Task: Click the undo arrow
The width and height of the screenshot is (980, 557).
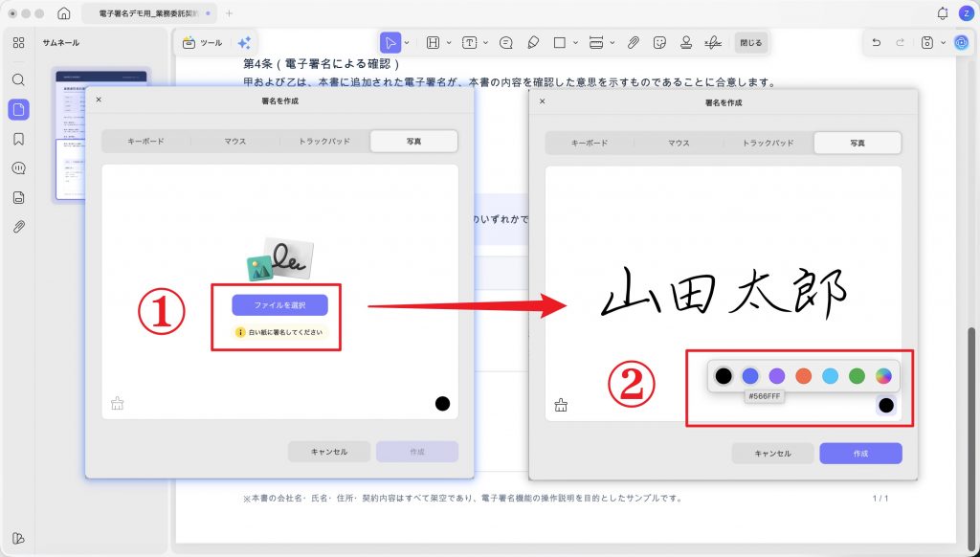Action: pyautogui.click(x=877, y=42)
